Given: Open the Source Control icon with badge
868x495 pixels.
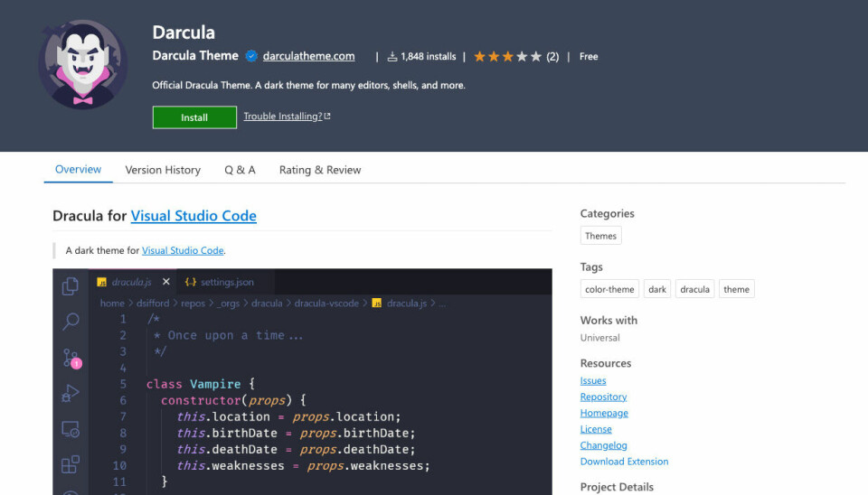Looking at the screenshot, I should pos(71,358).
